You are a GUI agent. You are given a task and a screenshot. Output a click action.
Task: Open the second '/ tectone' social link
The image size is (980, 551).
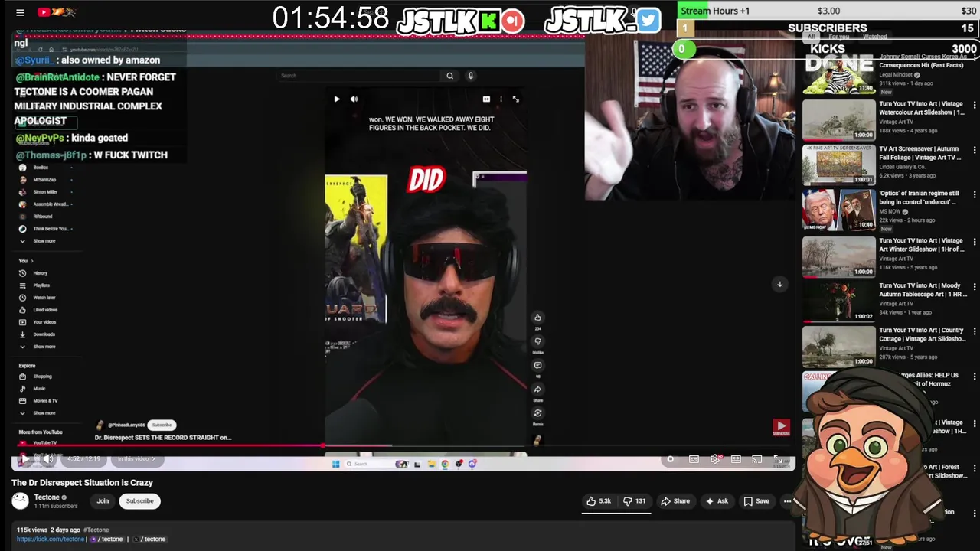149,539
